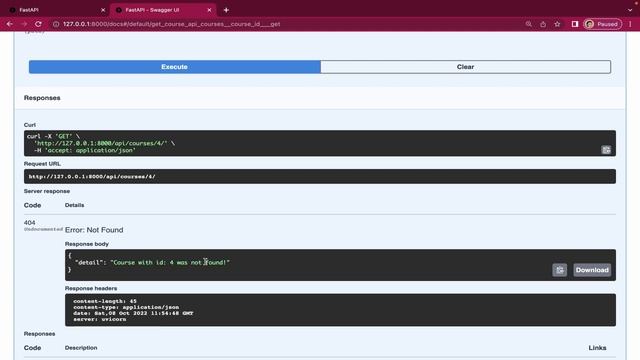The image size is (640, 360).
Task: Select the FastAPI - Swagger UI tab
Action: coord(163,10)
